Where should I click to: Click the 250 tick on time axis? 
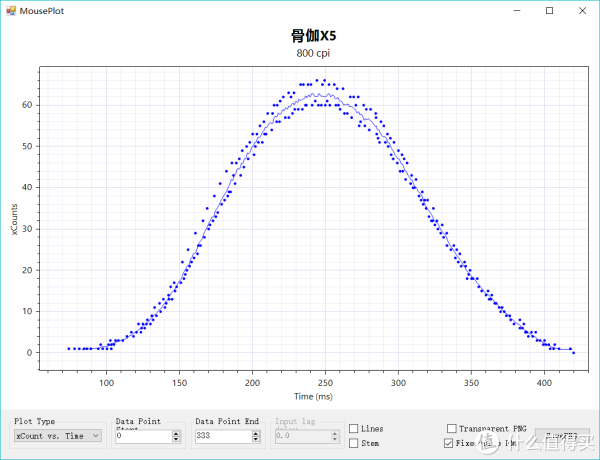(325, 383)
